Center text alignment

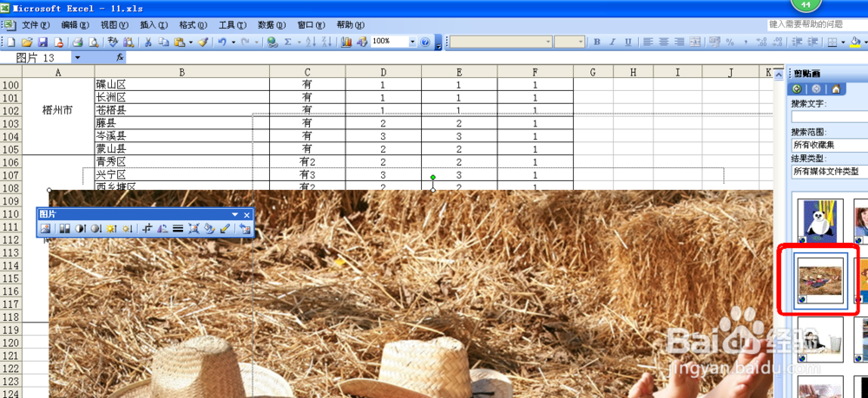tap(664, 42)
